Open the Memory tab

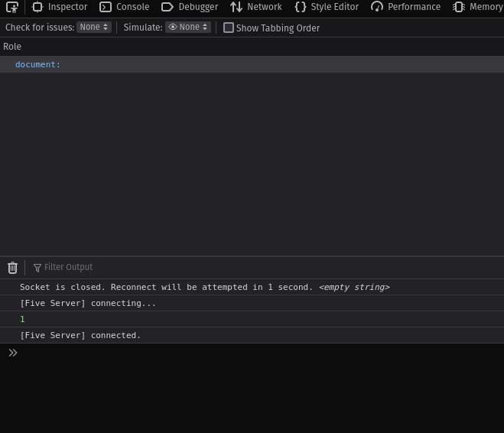pos(478,7)
